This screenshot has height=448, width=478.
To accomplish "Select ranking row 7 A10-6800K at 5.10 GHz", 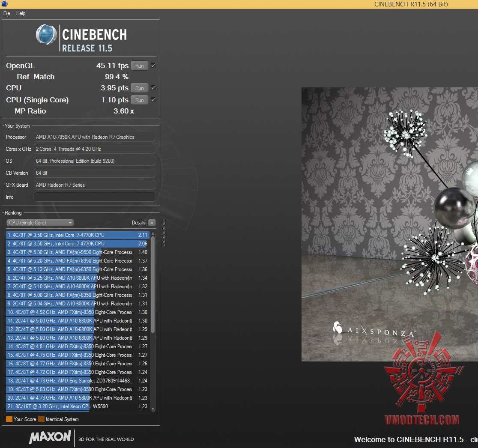I will pyautogui.click(x=78, y=286).
